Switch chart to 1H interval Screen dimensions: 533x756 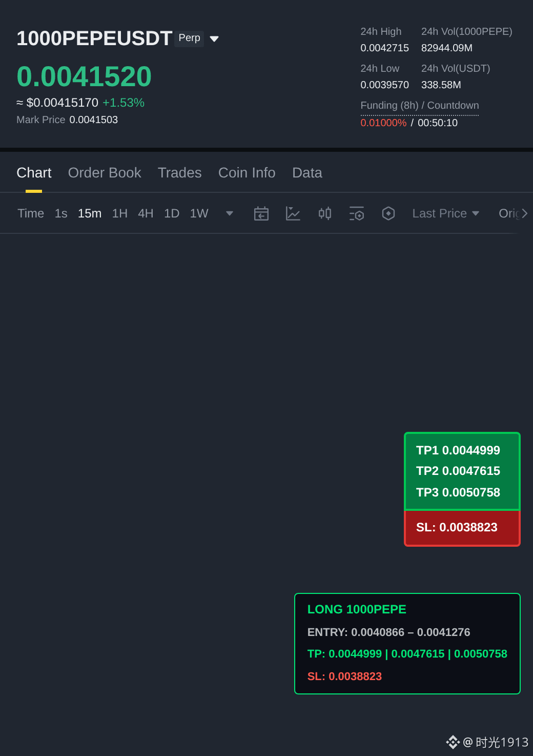pos(120,213)
